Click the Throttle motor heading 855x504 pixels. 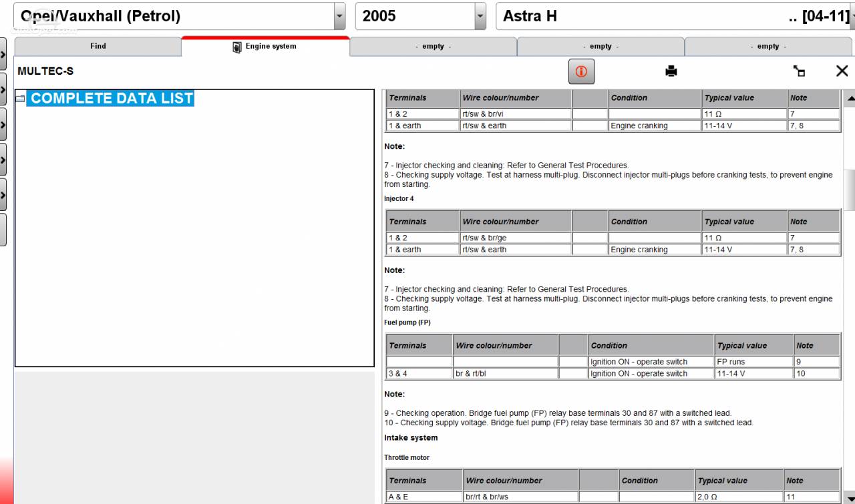[407, 457]
